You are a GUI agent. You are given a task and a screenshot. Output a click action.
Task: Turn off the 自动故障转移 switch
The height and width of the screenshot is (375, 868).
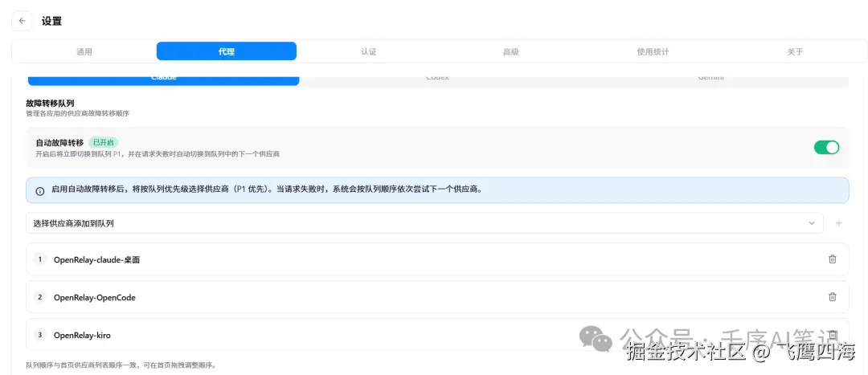tap(826, 147)
